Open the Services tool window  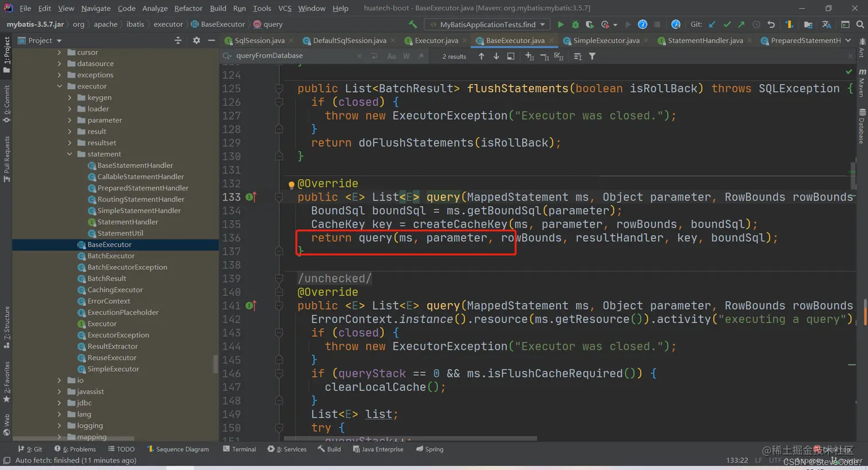[x=287, y=449]
